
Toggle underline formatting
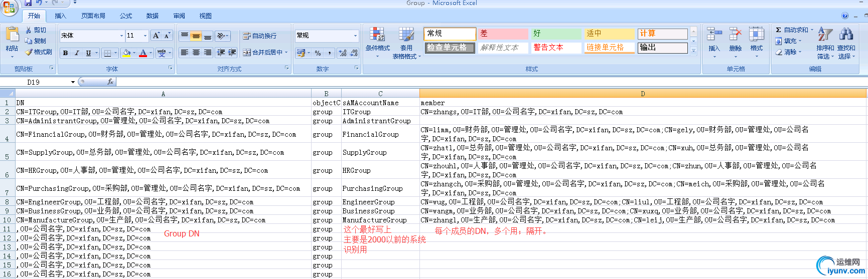pyautogui.click(x=88, y=53)
